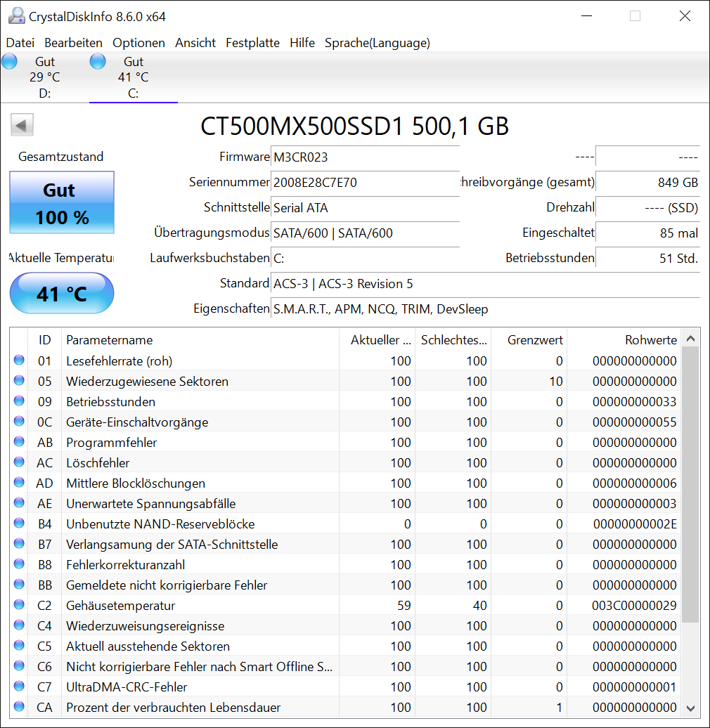Open the Sprache(Language) menu
The width and height of the screenshot is (710, 728).
tap(377, 43)
